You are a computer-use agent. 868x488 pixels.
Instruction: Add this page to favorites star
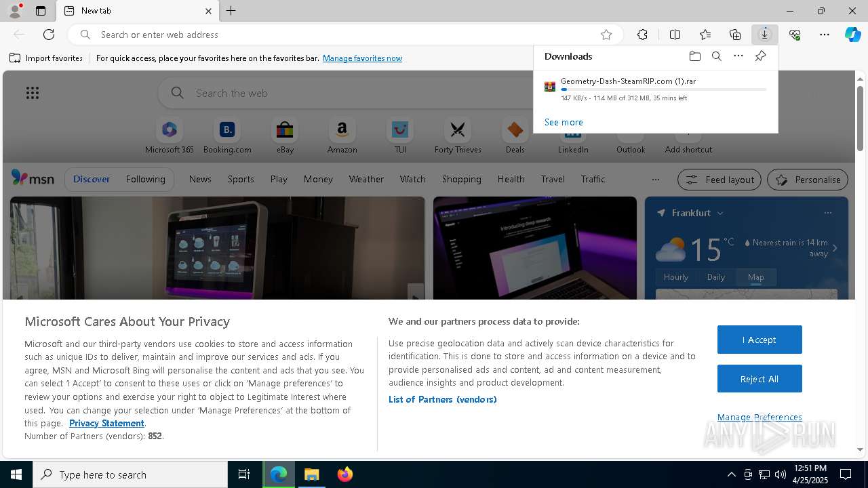coord(606,35)
